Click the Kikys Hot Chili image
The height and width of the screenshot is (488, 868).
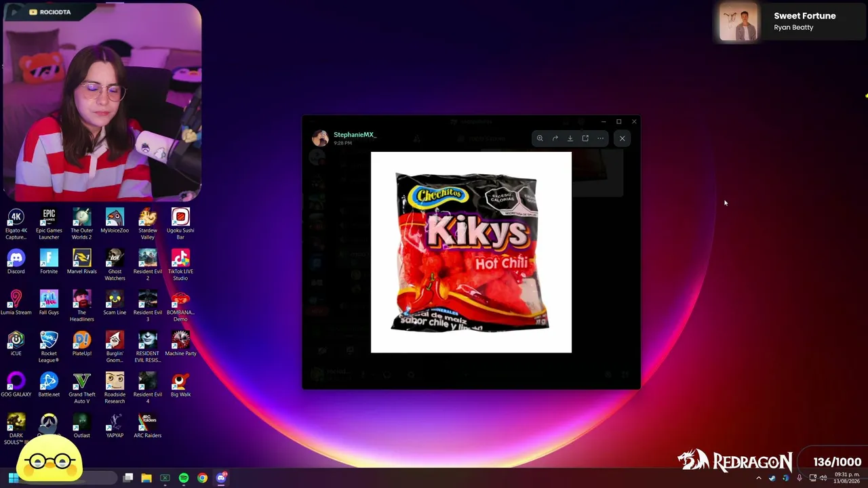tap(471, 252)
